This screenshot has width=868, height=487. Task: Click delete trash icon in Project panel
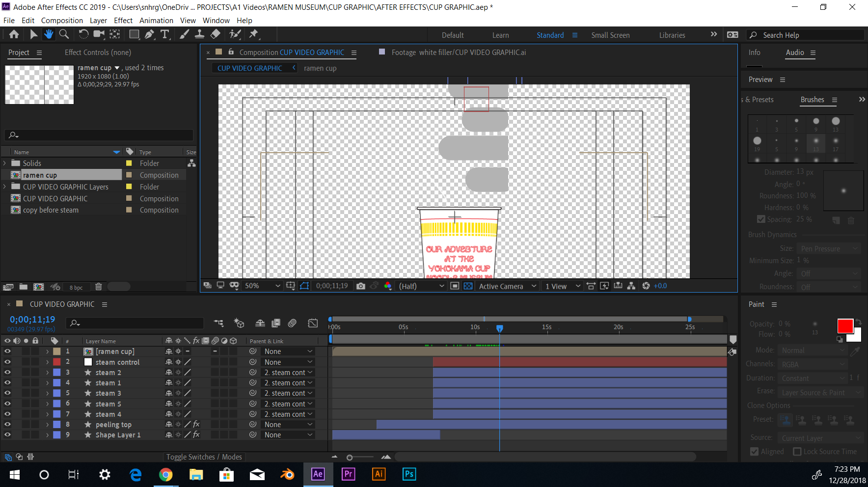tap(98, 287)
